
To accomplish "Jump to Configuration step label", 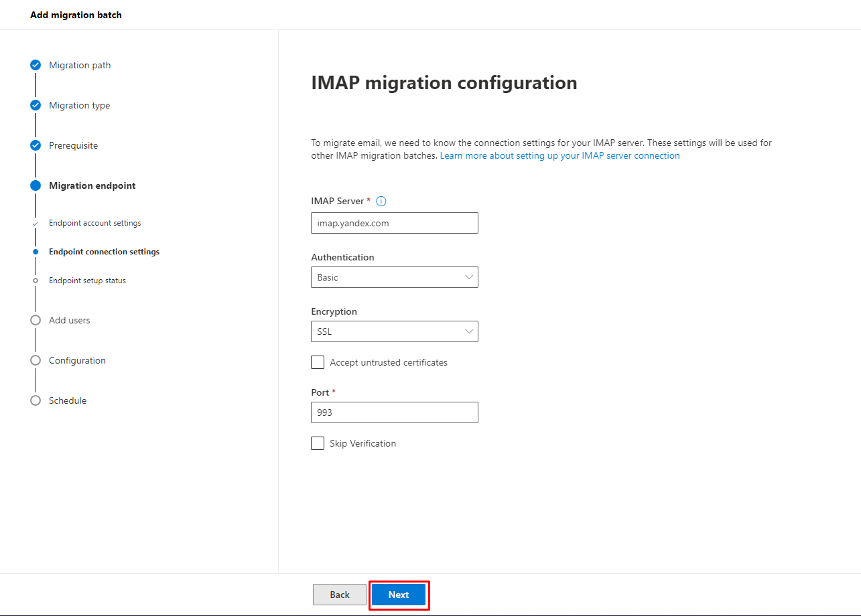I will [77, 360].
